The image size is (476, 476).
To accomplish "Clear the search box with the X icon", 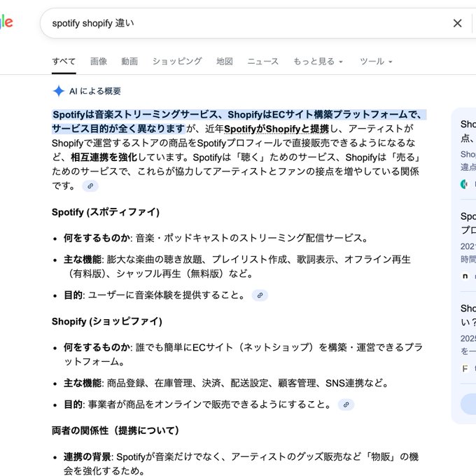I will pos(457,23).
